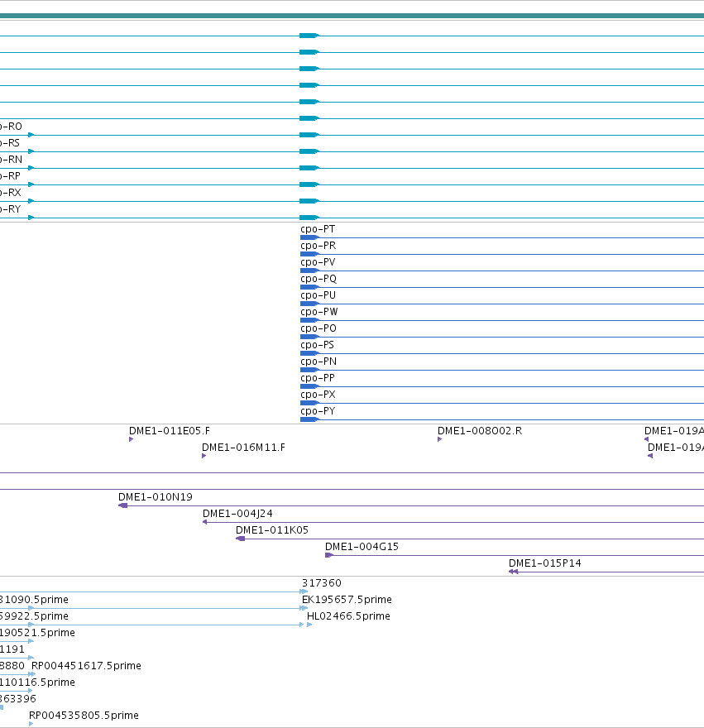
Task: Click the purple start block of DME1-004G15
Action: coord(329,555)
